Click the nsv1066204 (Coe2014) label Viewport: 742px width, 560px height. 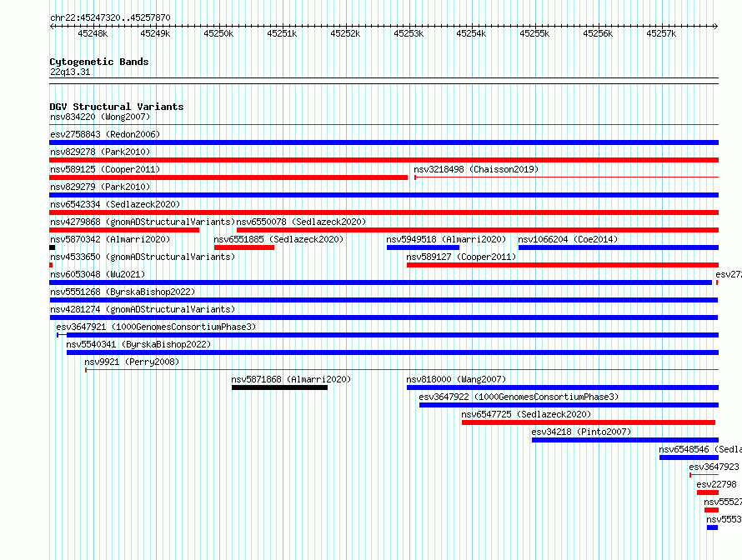(568, 239)
